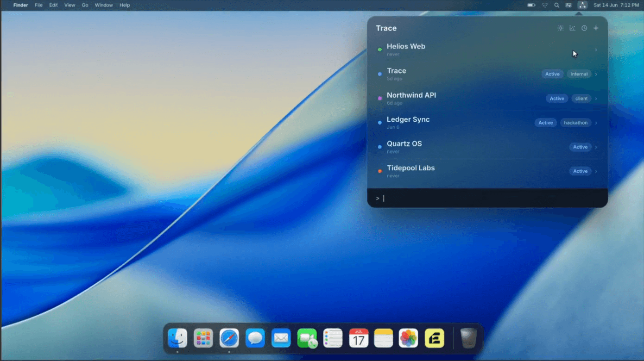
Task: Click the Active badge on Quartz OS
Action: point(581,147)
